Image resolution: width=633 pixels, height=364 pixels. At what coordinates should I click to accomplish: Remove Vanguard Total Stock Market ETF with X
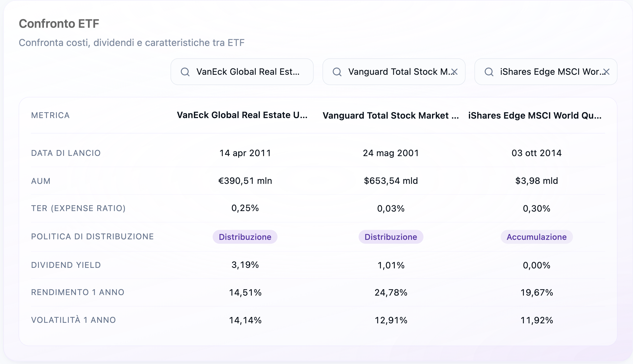[x=454, y=72]
